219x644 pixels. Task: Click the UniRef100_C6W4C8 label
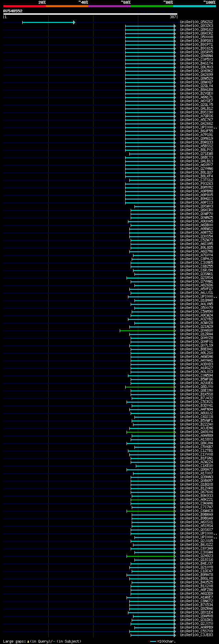pyautogui.click(x=196, y=511)
